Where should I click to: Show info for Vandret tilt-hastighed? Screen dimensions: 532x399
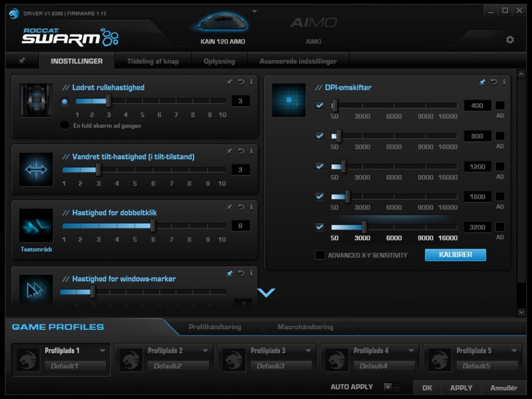tap(251, 151)
